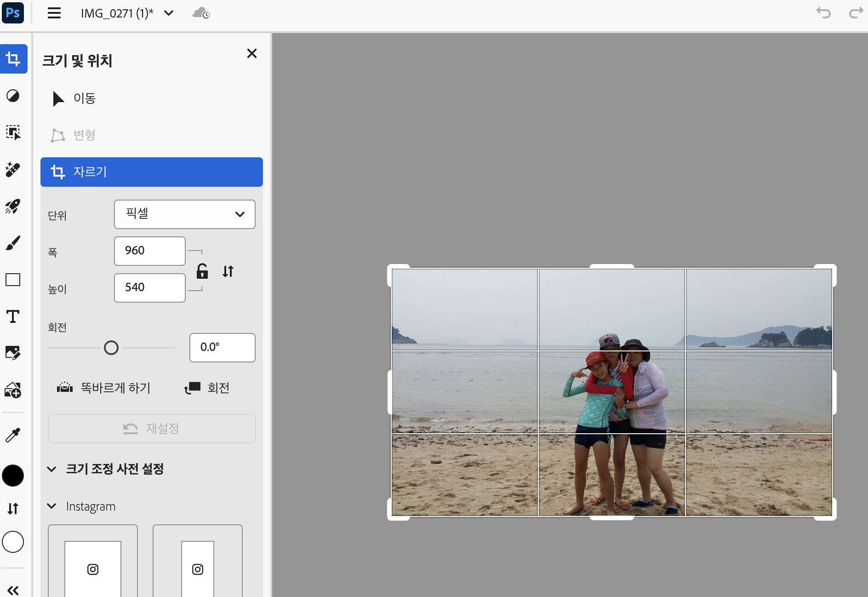The image size is (868, 597).
Task: Open the hamburger main menu
Action: coord(54,13)
